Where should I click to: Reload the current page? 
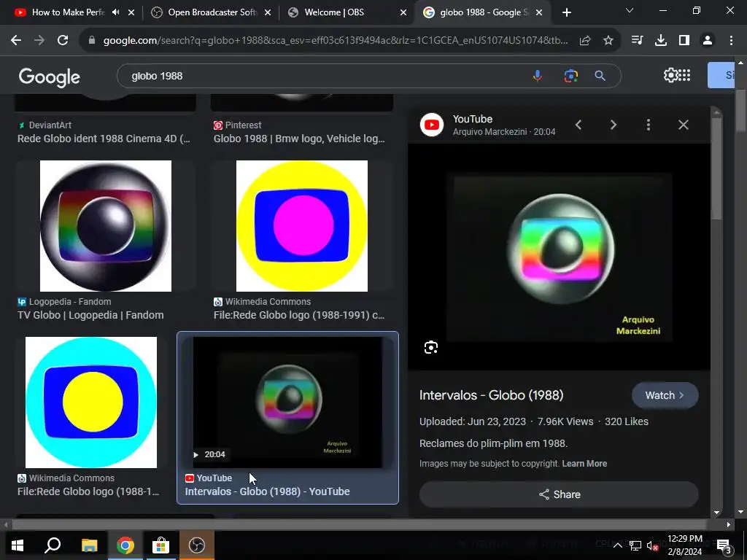point(63,41)
